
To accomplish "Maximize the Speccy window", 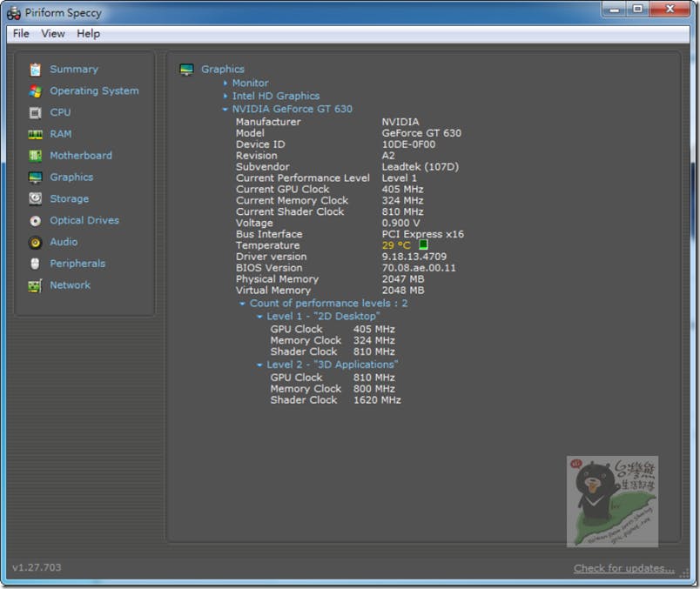I will click(x=638, y=10).
